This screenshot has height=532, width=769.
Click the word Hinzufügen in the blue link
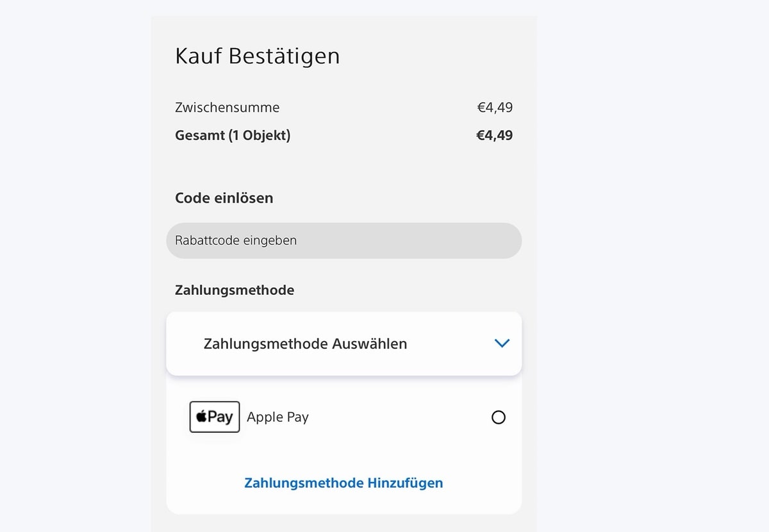pyautogui.click(x=405, y=483)
